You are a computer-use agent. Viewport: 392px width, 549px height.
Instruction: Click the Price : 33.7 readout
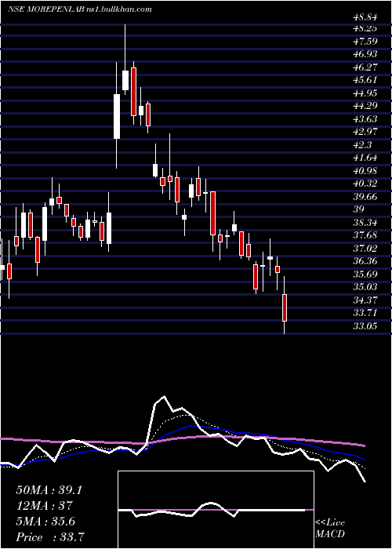click(x=50, y=537)
